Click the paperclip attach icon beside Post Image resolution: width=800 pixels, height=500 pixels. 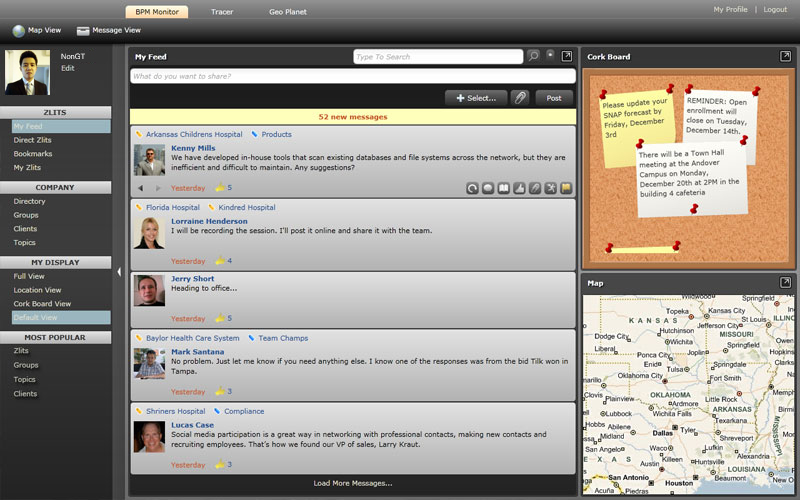pyautogui.click(x=520, y=98)
